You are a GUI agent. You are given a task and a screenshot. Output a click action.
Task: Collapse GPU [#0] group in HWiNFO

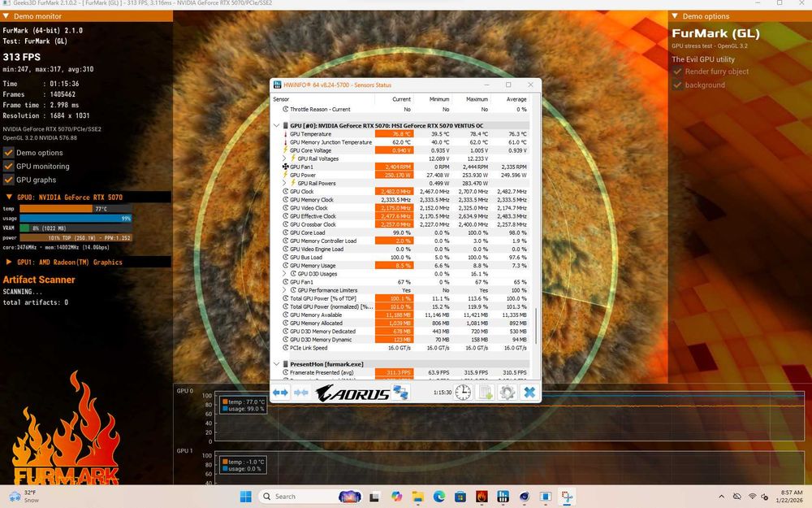[x=277, y=125]
